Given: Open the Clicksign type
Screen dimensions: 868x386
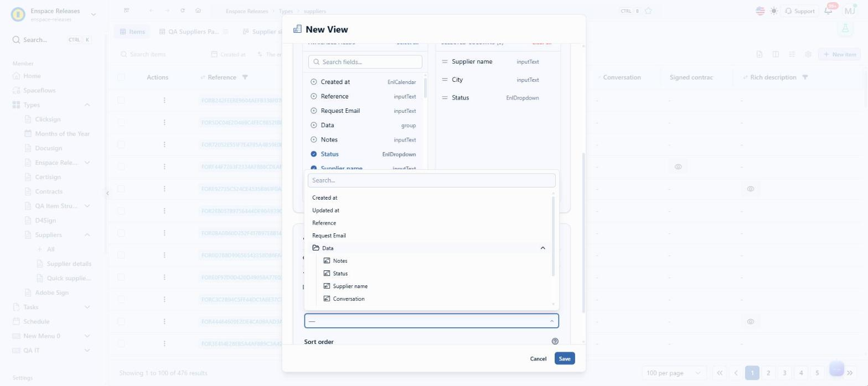Looking at the screenshot, I should click(48, 119).
